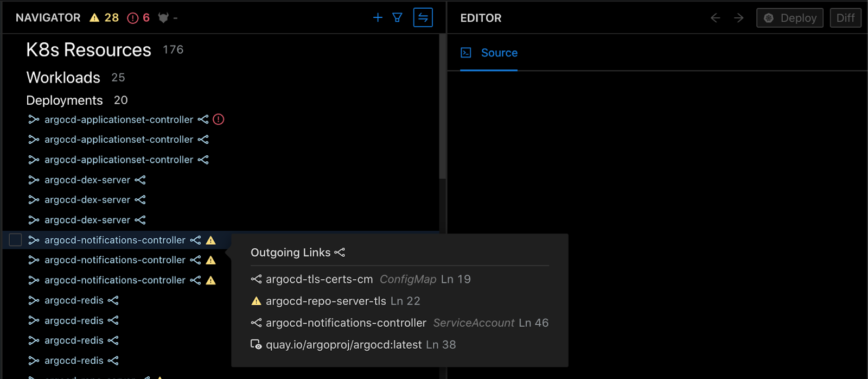Click the Ln 38 line reference
The image size is (868, 379).
(x=441, y=345)
